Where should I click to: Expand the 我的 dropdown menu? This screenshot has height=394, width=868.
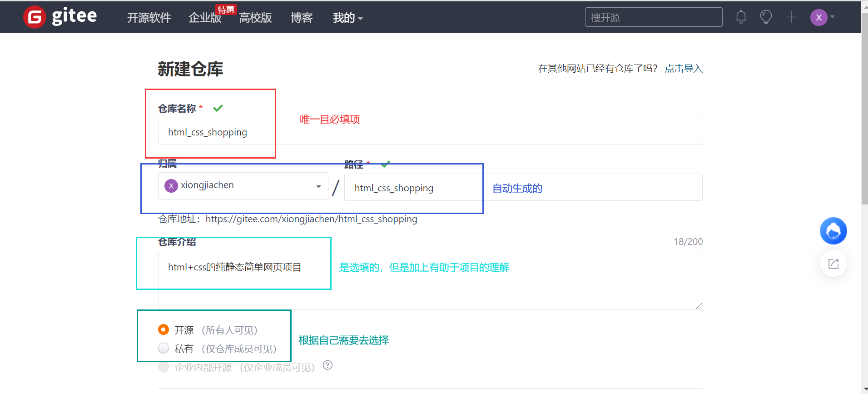[x=348, y=18]
